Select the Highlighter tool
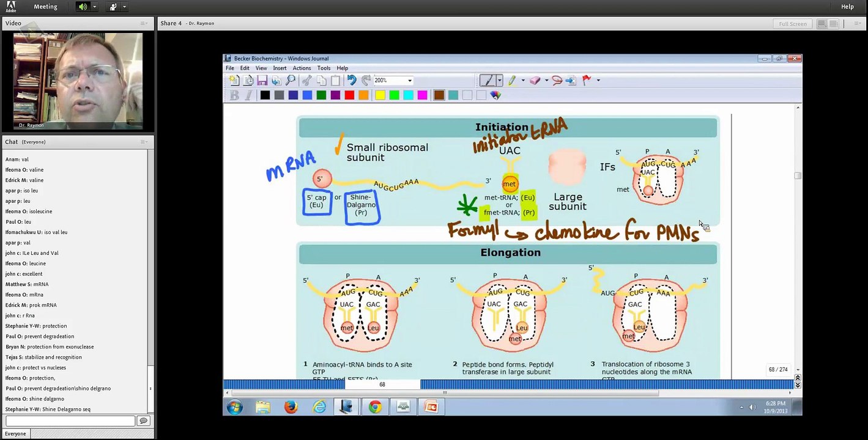This screenshot has width=868, height=440. click(x=512, y=80)
